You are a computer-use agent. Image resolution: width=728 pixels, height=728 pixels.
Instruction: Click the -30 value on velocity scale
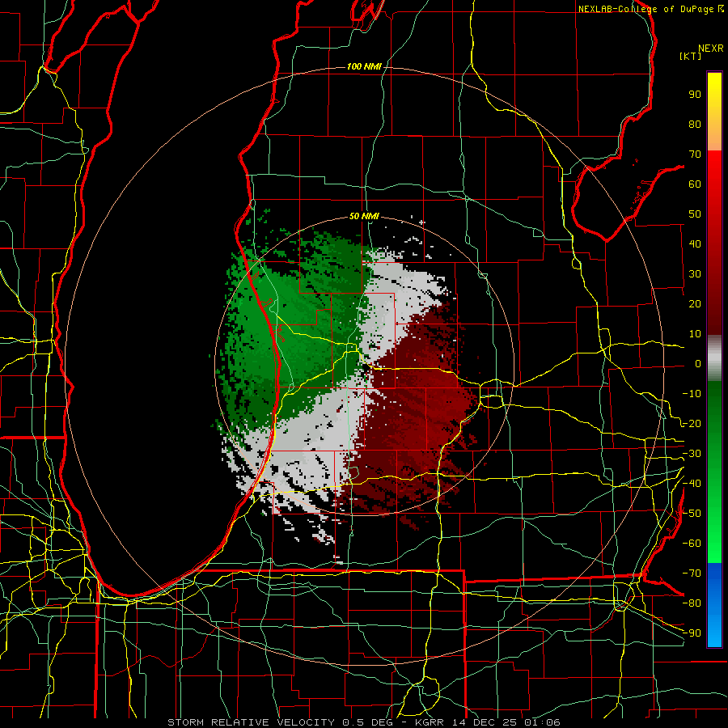click(x=692, y=454)
